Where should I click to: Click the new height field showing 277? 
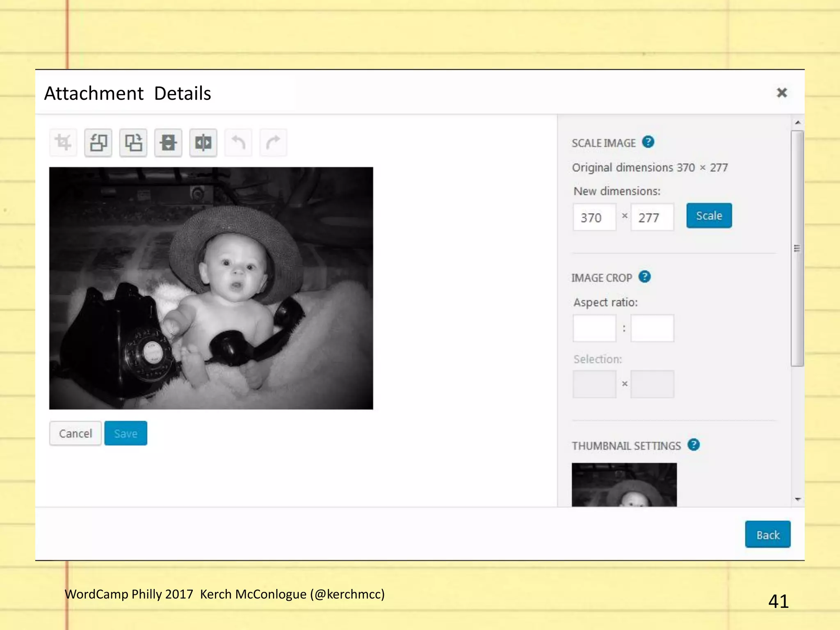(652, 217)
